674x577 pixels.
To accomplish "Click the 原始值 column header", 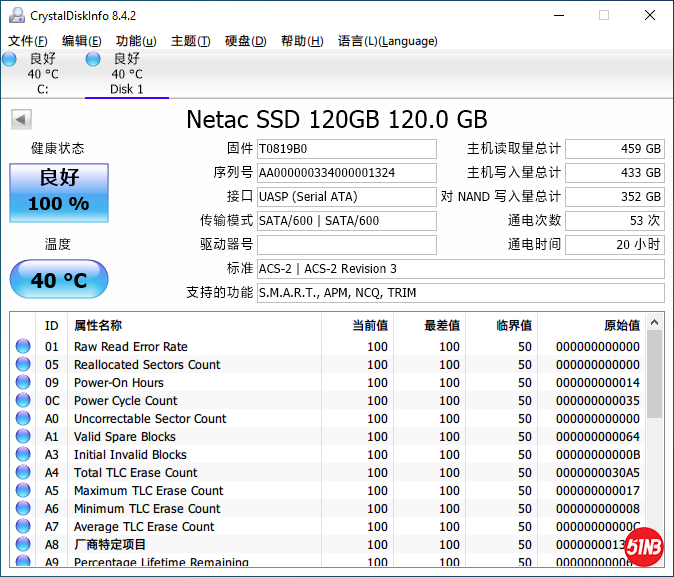I will [x=621, y=325].
